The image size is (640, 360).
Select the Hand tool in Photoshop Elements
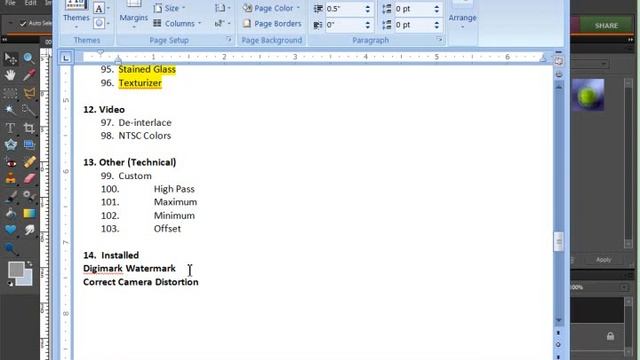[x=10, y=76]
